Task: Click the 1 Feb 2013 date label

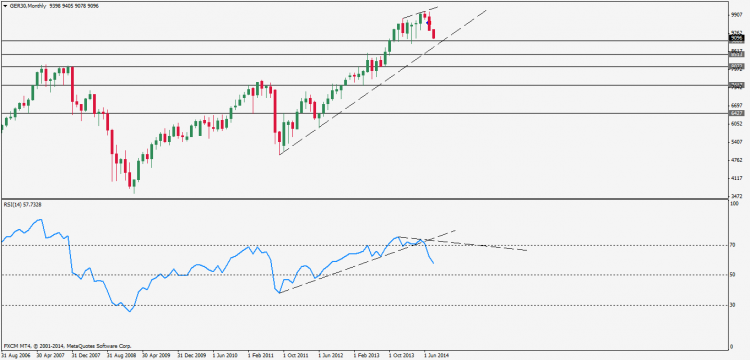Action: pos(366,356)
